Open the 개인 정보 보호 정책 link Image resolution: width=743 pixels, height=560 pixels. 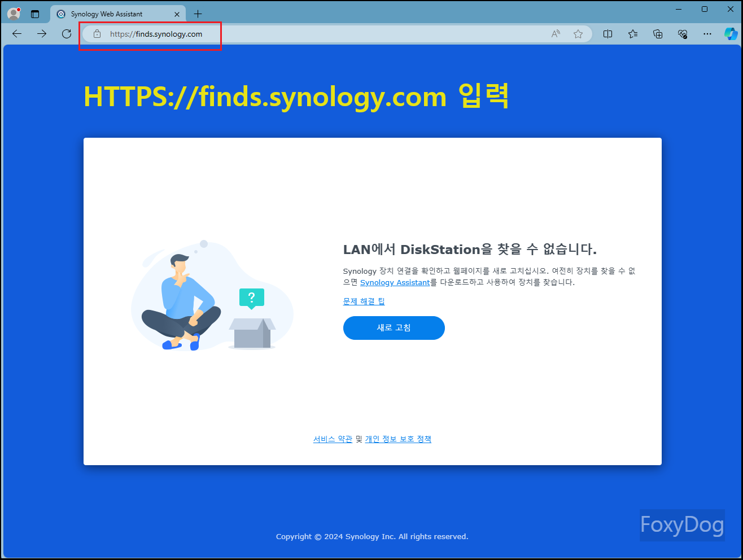pyautogui.click(x=398, y=439)
